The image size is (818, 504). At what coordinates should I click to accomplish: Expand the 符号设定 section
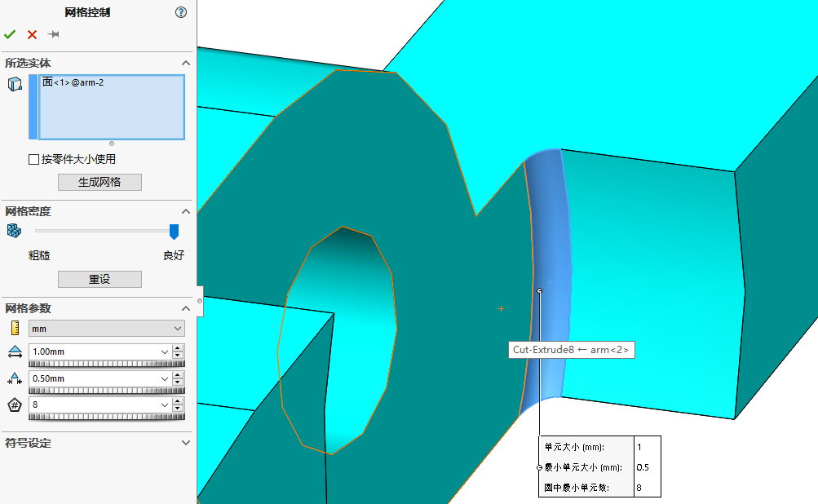pyautogui.click(x=185, y=443)
